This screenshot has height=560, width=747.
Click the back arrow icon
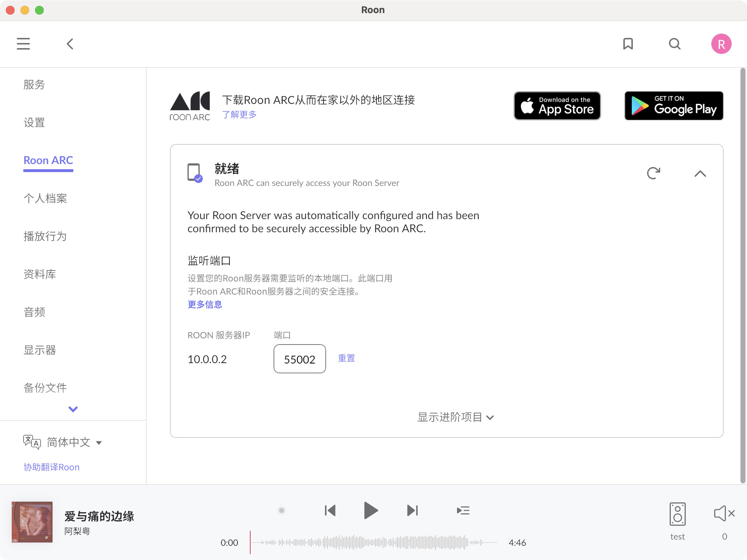coord(70,44)
